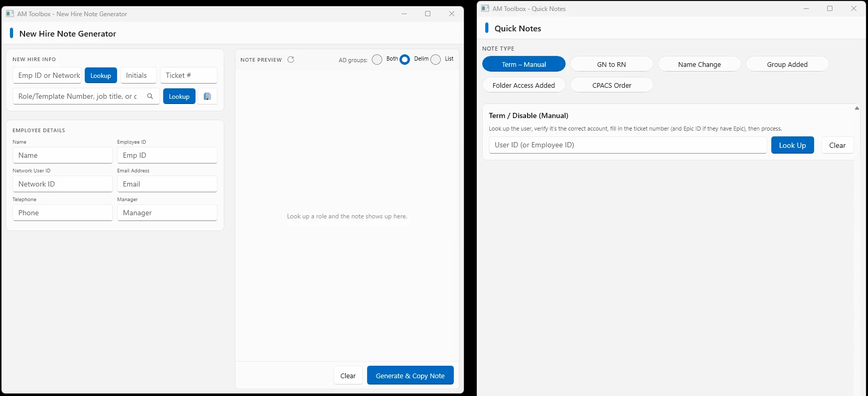Click the Look Up button in Quick Notes
Screen dimensions: 868x396
click(x=793, y=145)
